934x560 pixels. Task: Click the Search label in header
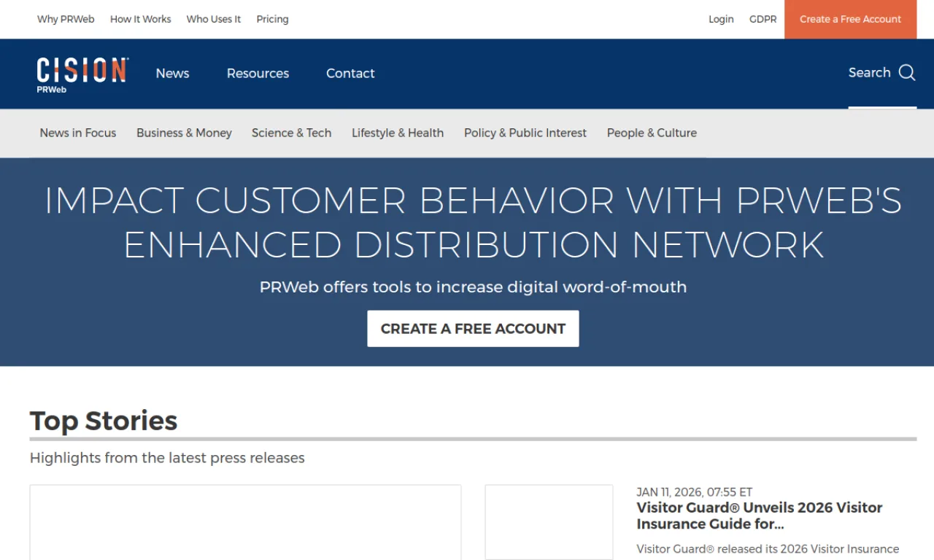[870, 72]
